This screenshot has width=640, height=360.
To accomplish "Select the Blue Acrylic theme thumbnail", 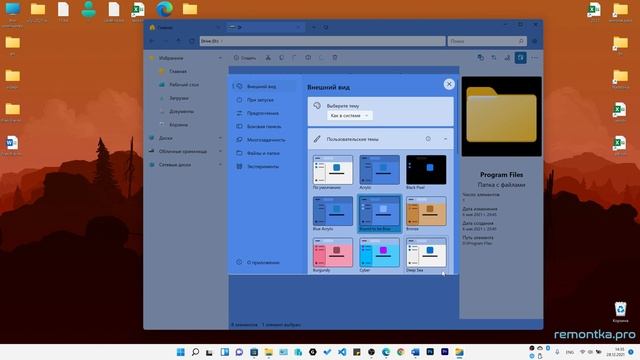I will (x=333, y=211).
